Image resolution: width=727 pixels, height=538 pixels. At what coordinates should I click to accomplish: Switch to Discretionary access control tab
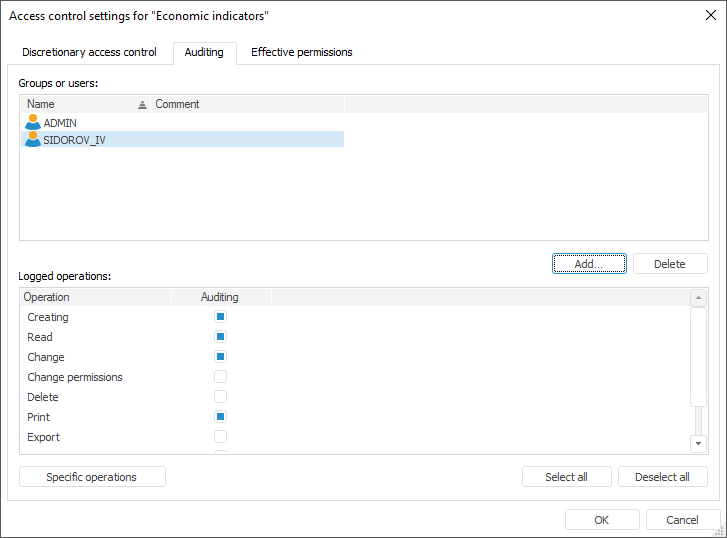tap(89, 52)
